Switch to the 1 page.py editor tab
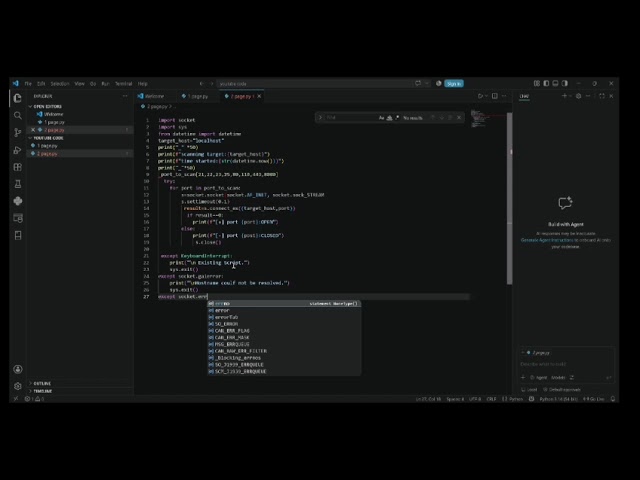640x480 pixels. point(198,96)
